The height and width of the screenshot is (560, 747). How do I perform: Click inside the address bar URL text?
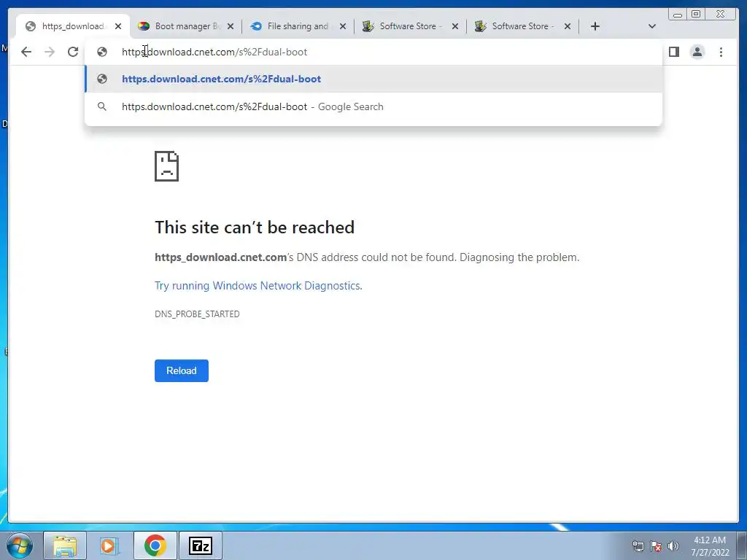214,52
